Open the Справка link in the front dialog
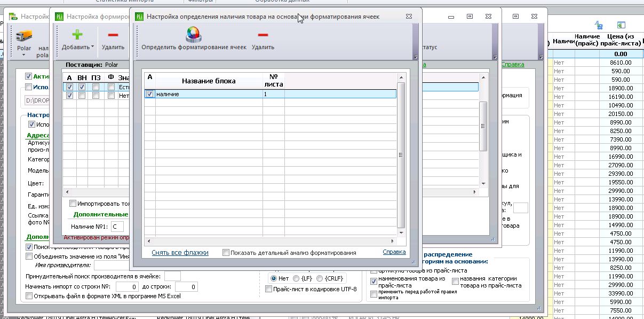 394,252
